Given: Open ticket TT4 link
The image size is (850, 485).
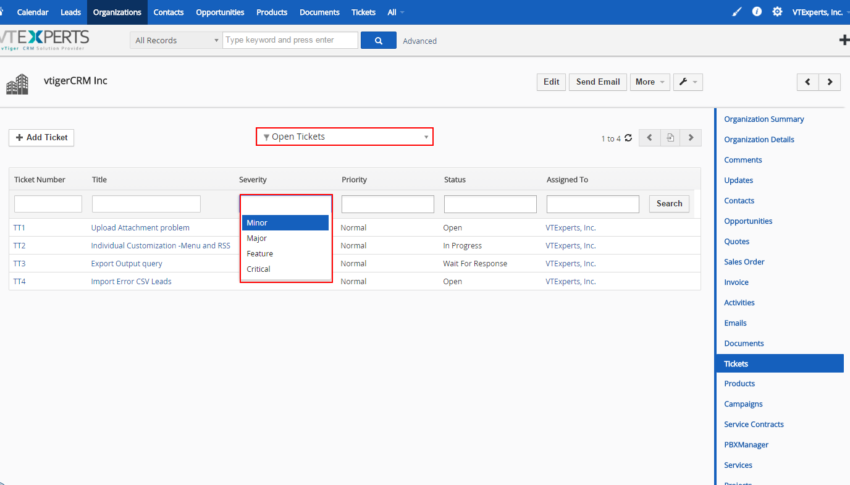Looking at the screenshot, I should [x=20, y=281].
